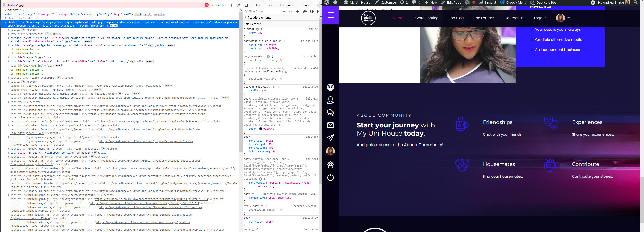Viewport: 644px width, 232px height.
Task: Open the be.css:1392 source link
Action: 309,41
